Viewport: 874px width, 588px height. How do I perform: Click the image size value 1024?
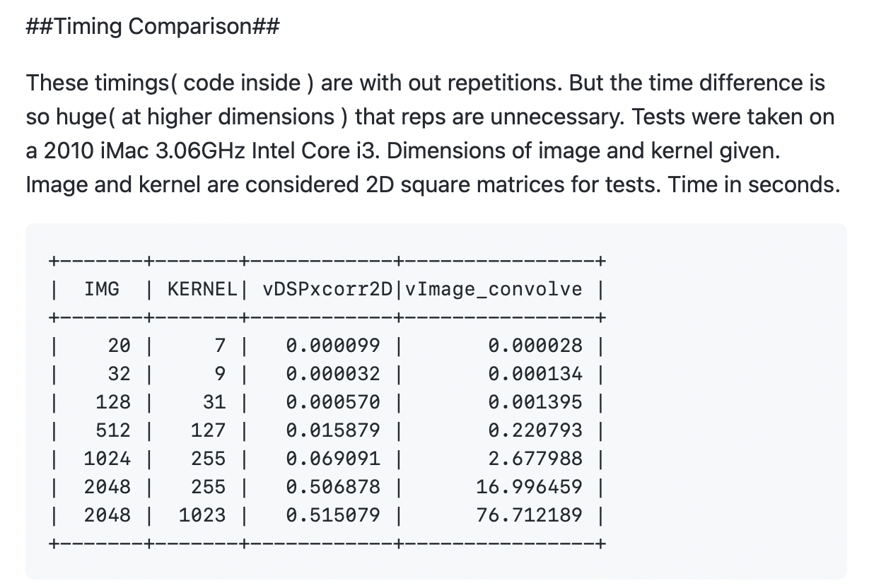107,459
